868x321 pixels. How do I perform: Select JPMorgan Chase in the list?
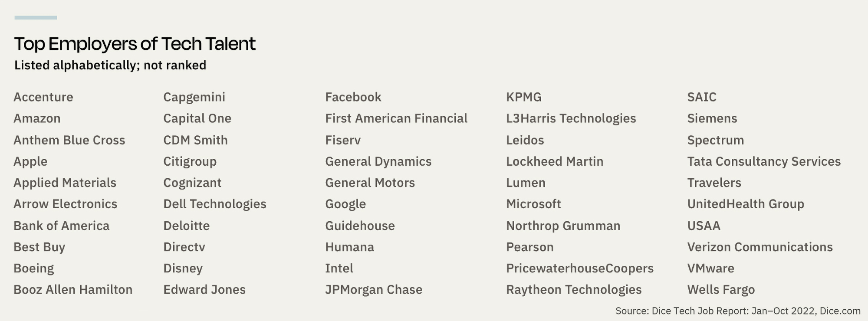tap(374, 290)
